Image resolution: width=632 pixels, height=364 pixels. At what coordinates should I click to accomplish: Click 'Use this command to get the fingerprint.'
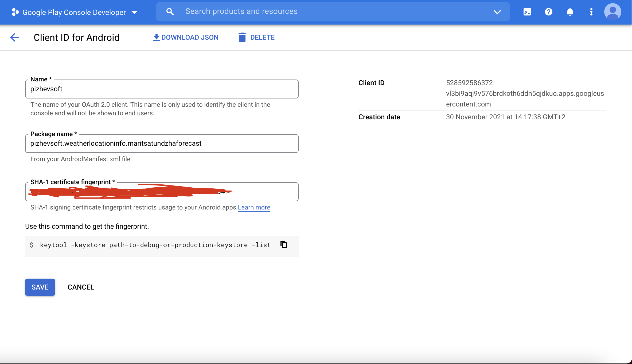click(87, 226)
